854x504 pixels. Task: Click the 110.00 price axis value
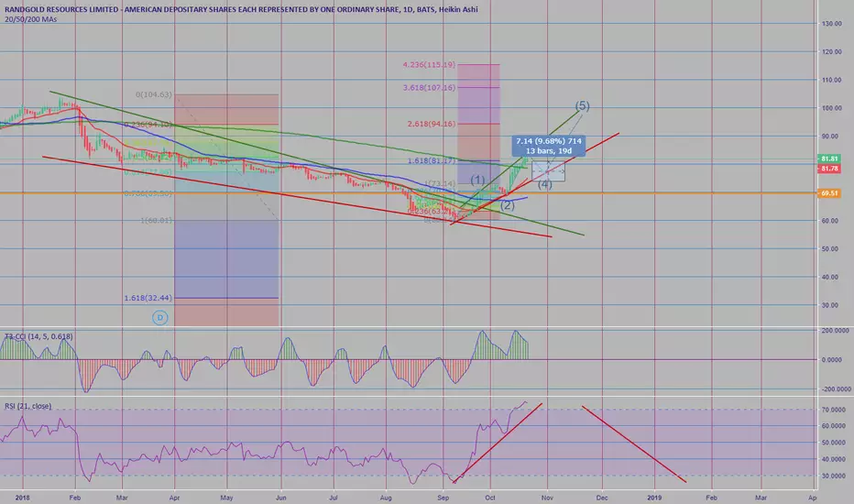[831, 80]
